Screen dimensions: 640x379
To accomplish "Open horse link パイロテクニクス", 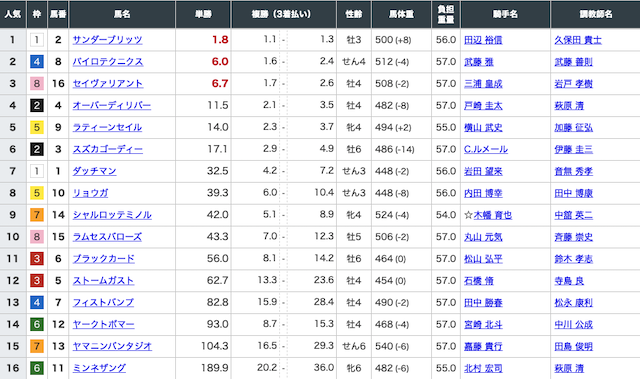I will click(108, 62).
